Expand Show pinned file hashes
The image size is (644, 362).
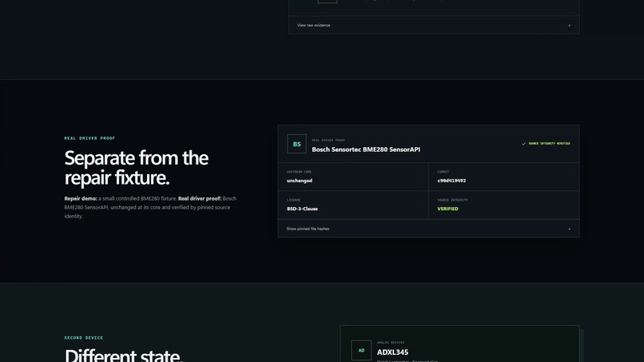pos(428,229)
